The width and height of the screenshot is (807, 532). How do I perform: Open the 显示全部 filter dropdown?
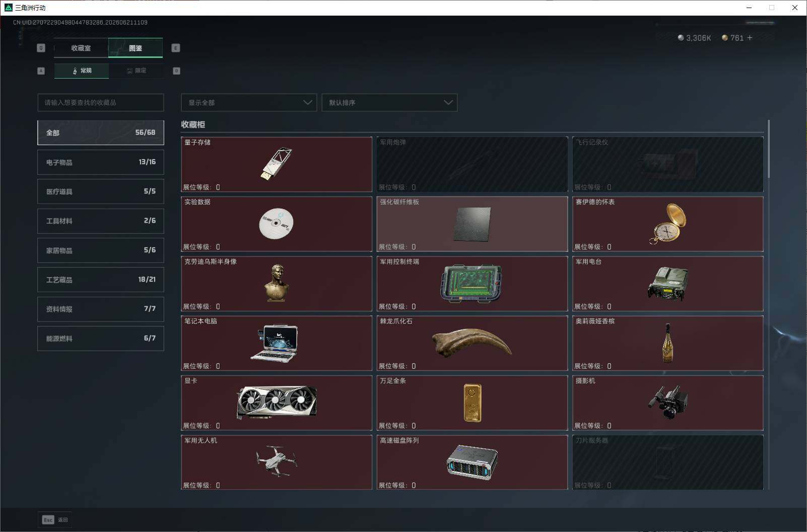tap(249, 102)
